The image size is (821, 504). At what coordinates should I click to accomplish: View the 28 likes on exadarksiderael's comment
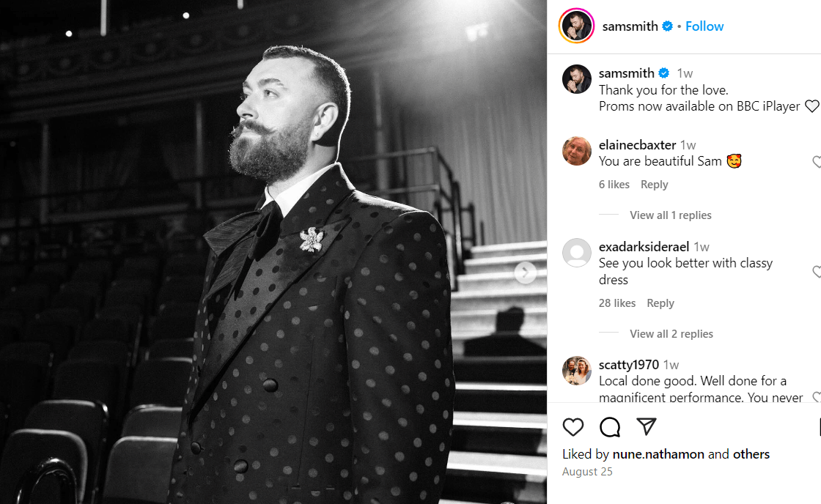617,303
